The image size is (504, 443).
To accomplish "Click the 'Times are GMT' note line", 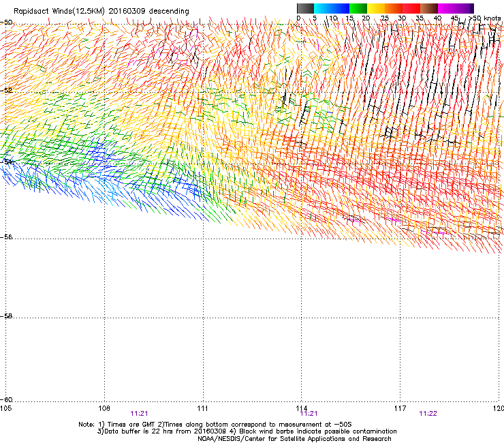I will (215, 425).
